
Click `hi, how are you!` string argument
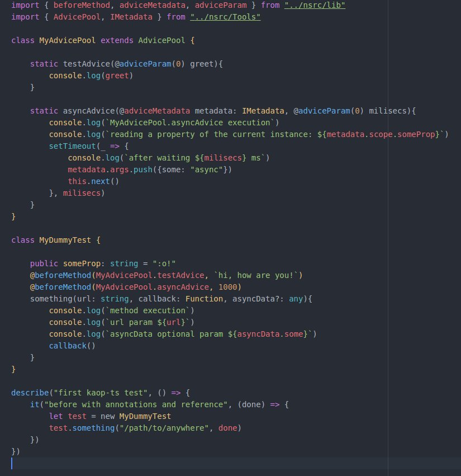point(256,276)
